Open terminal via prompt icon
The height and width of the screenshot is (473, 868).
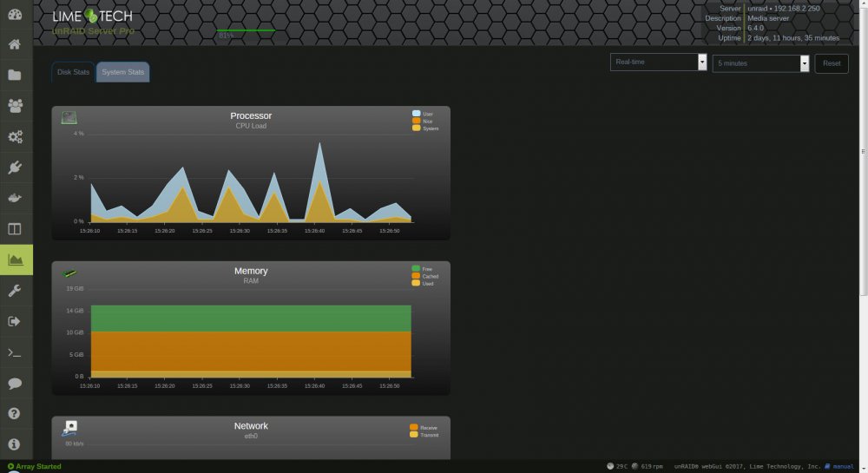coord(15,352)
